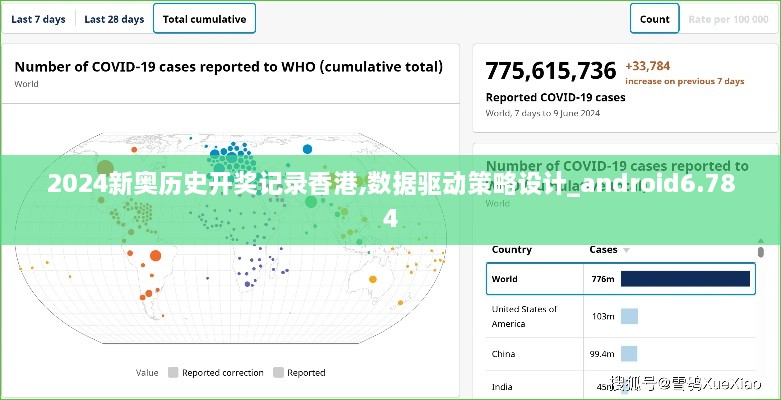Toggle Reported correction legend swatch

point(173,373)
